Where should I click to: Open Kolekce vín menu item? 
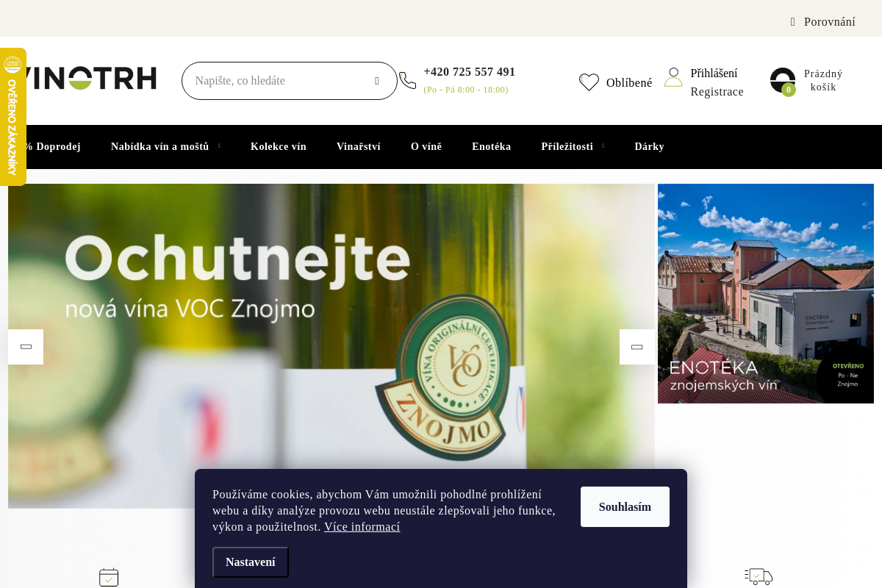point(279,146)
